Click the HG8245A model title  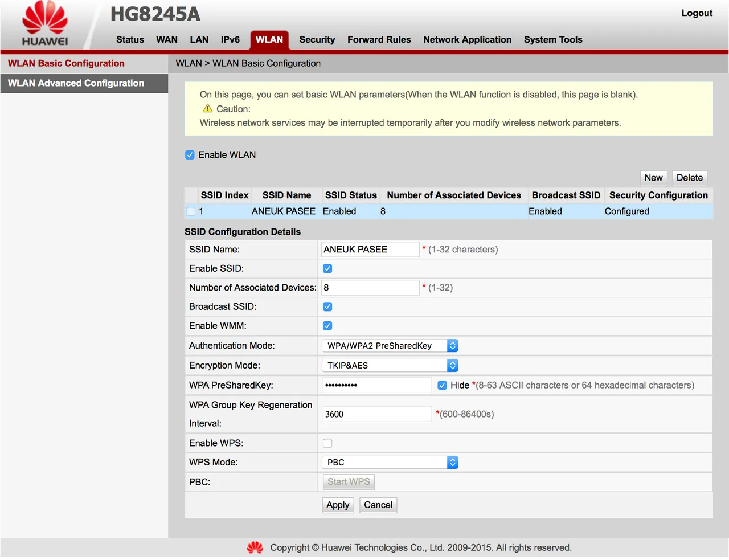click(155, 14)
